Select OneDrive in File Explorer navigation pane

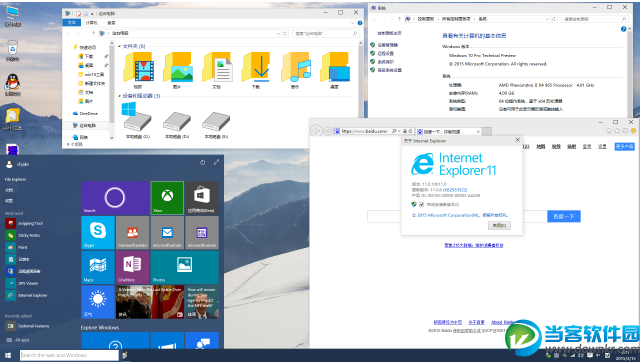(x=85, y=113)
